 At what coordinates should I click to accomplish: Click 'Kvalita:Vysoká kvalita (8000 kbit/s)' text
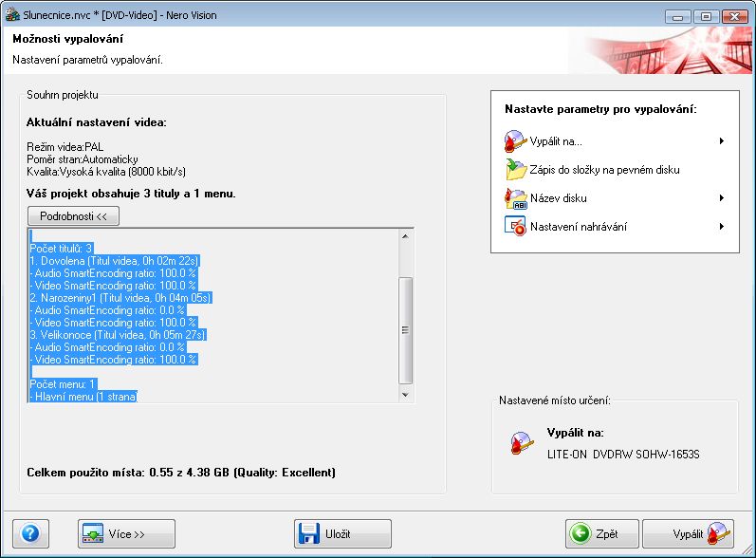click(106, 172)
